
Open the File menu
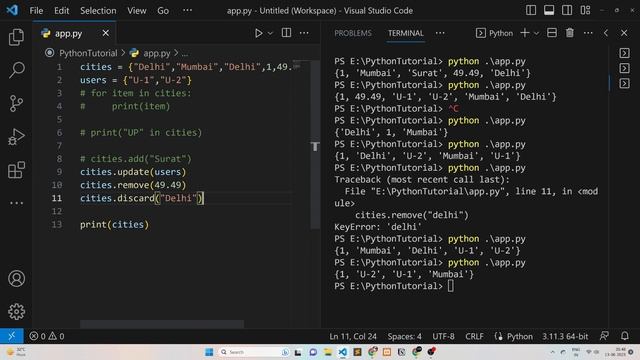[36, 11]
